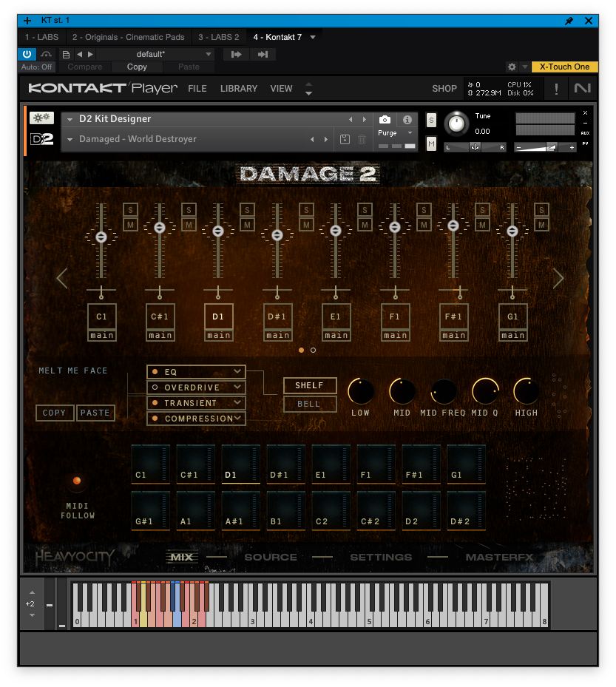Solo the C1 mixer channel
Screen dimensions: 616x687
pos(130,210)
